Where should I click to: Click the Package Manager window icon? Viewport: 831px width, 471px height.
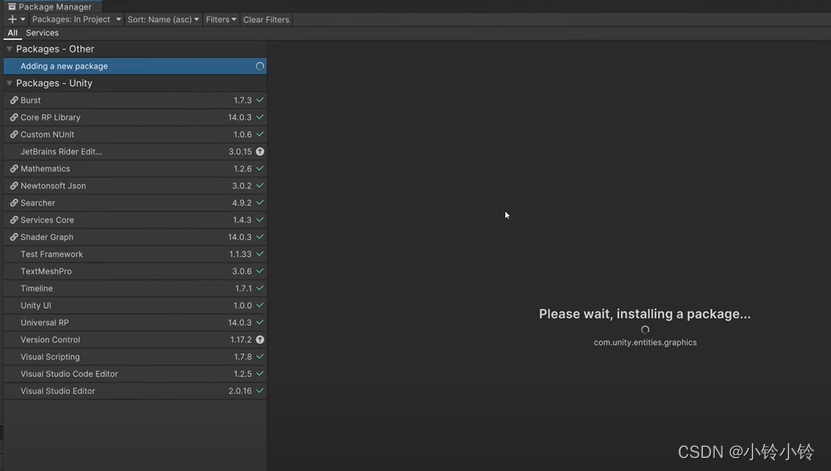(12, 7)
